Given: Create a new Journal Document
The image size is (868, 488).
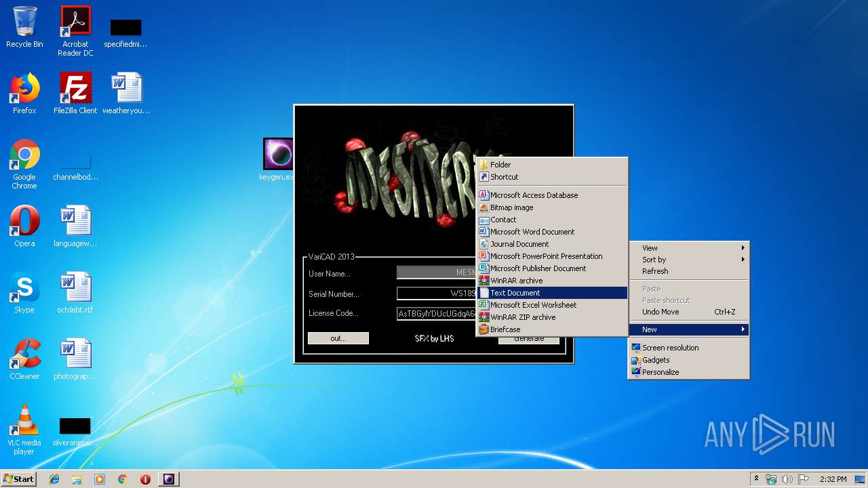Looking at the screenshot, I should click(552, 244).
